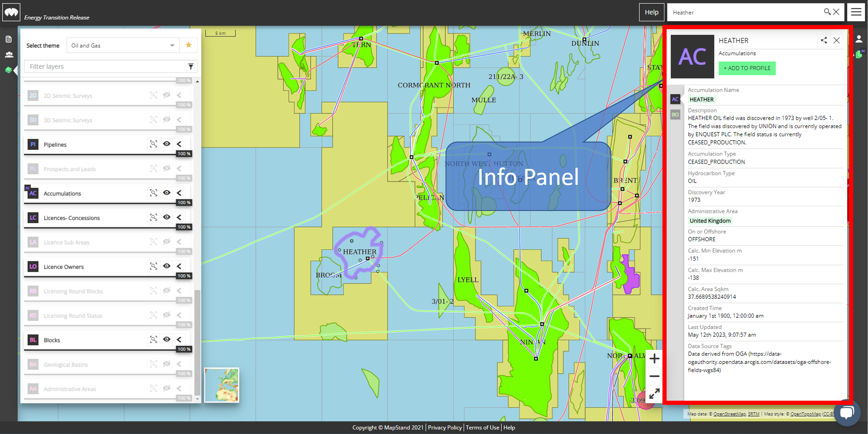The image size is (868, 434).
Task: Click the document icon in left sidebar
Action: pos(9,39)
